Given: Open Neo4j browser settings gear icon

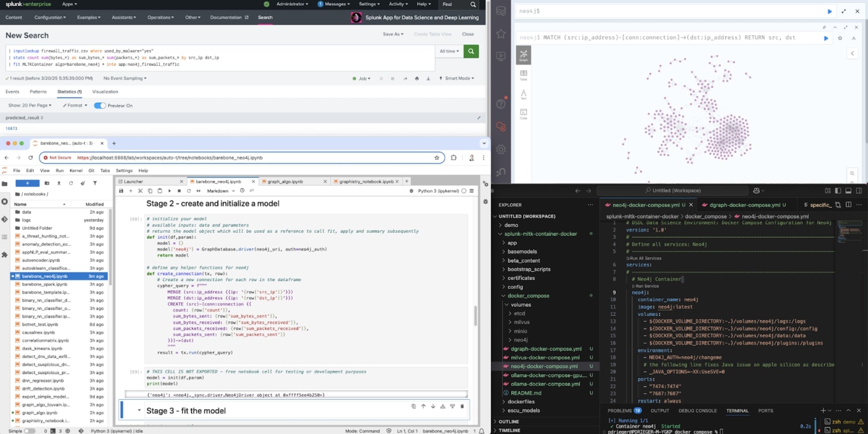Looking at the screenshot, I should 501,150.
